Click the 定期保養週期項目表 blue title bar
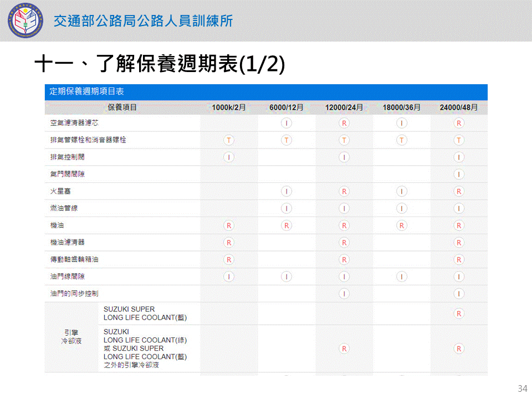532x399 pixels. (266, 92)
